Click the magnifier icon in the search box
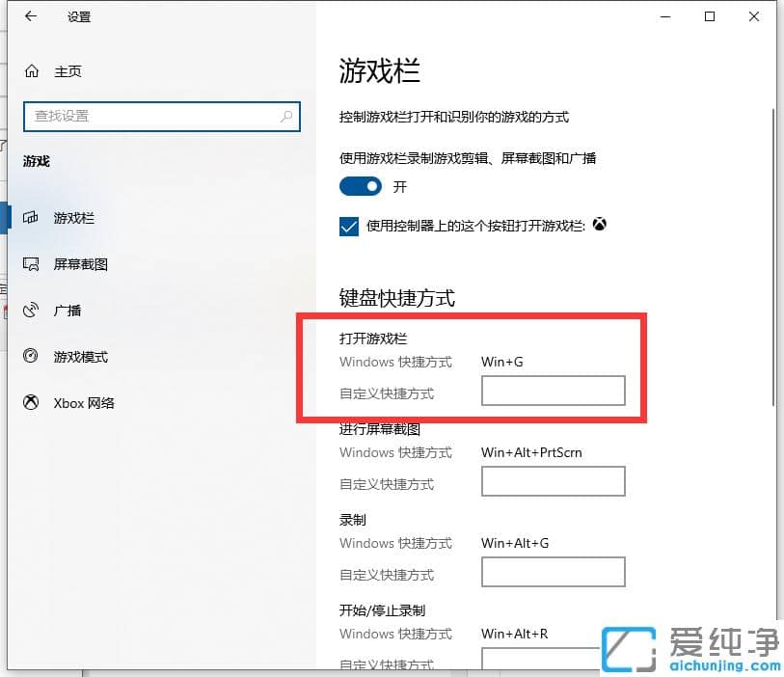784x677 pixels. tap(286, 116)
